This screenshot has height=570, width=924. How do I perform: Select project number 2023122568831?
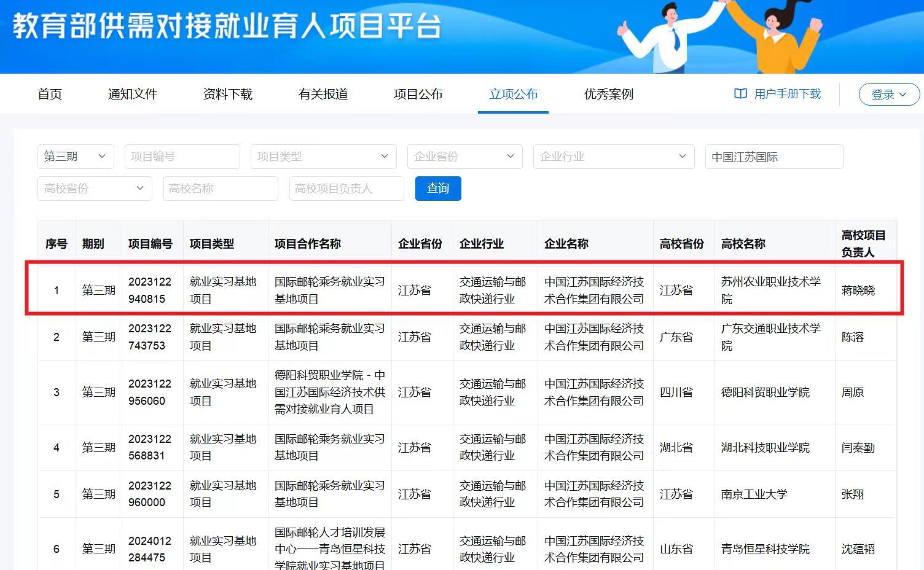click(x=150, y=448)
